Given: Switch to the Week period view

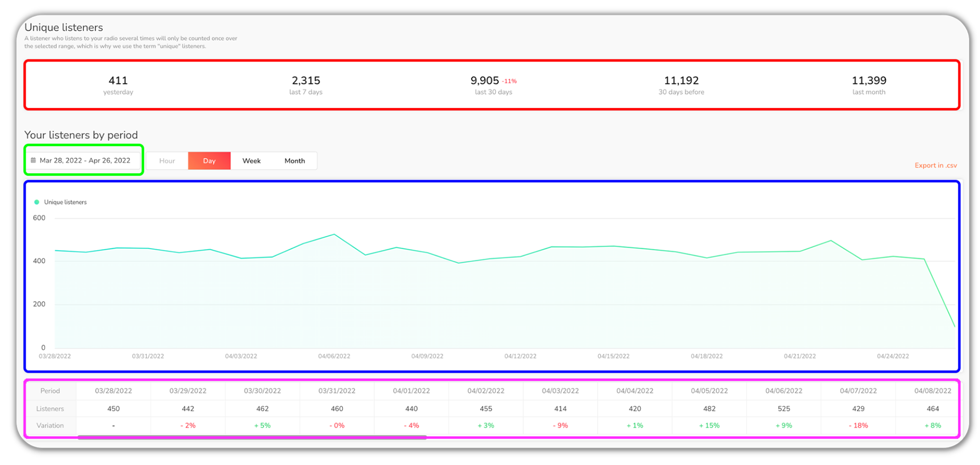Looking at the screenshot, I should click(x=251, y=161).
